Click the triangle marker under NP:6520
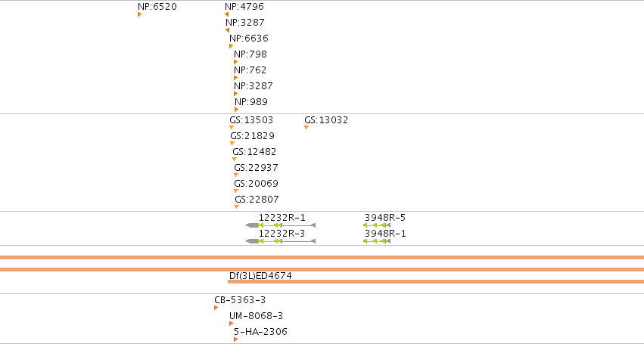The image size is (644, 344). (x=140, y=15)
